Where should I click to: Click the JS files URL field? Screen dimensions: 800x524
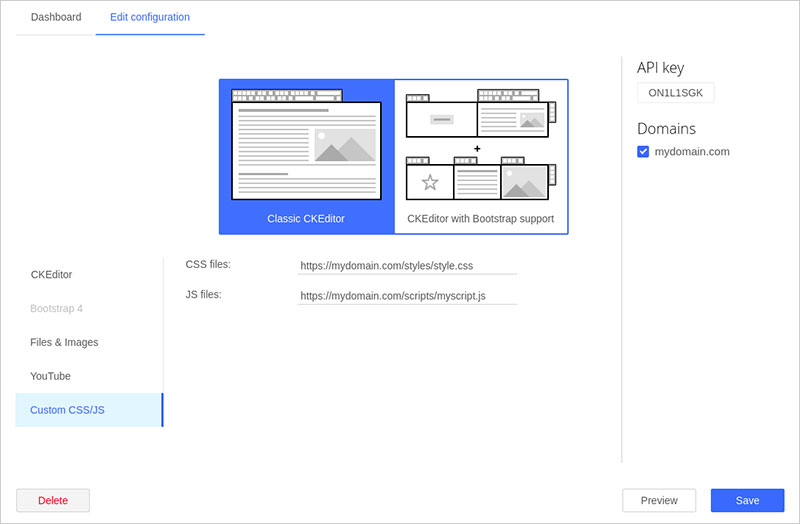pyautogui.click(x=407, y=296)
